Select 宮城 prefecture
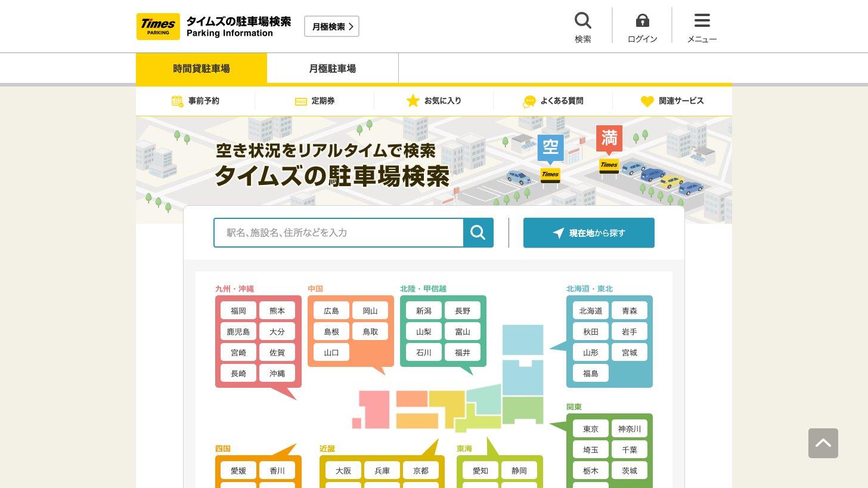The width and height of the screenshot is (868, 488). pyautogui.click(x=630, y=353)
